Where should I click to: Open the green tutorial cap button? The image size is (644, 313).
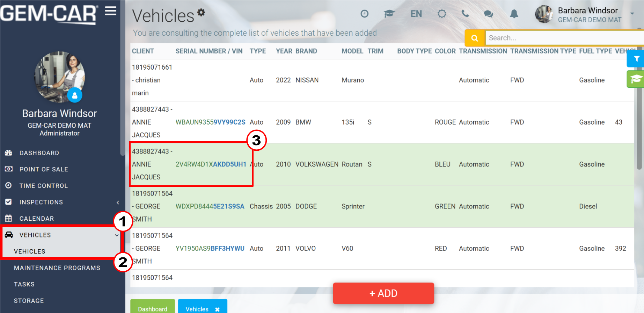[x=636, y=79]
